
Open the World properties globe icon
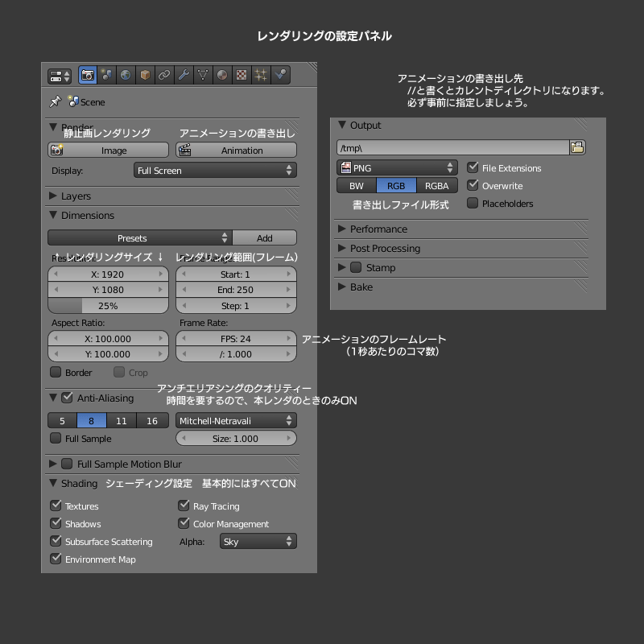pos(126,76)
